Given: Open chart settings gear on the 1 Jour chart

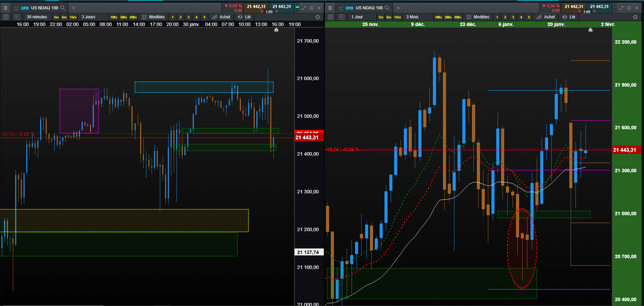Looking at the screenshot, I should [635, 17].
